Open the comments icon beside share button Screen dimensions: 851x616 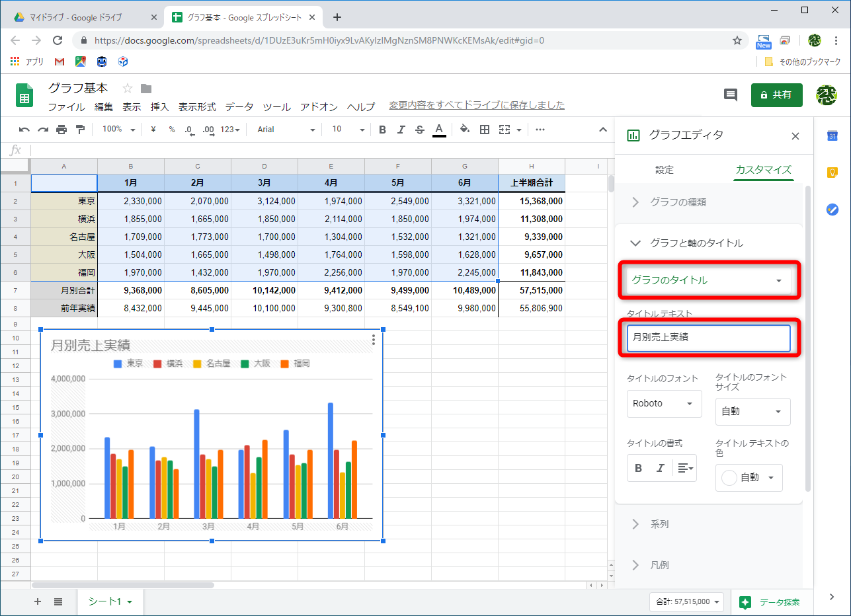pos(731,95)
